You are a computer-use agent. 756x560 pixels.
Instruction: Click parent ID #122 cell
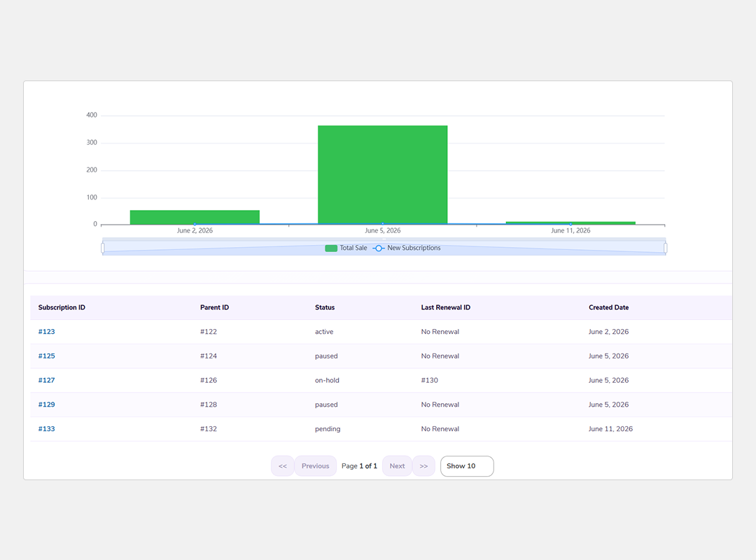pyautogui.click(x=209, y=332)
